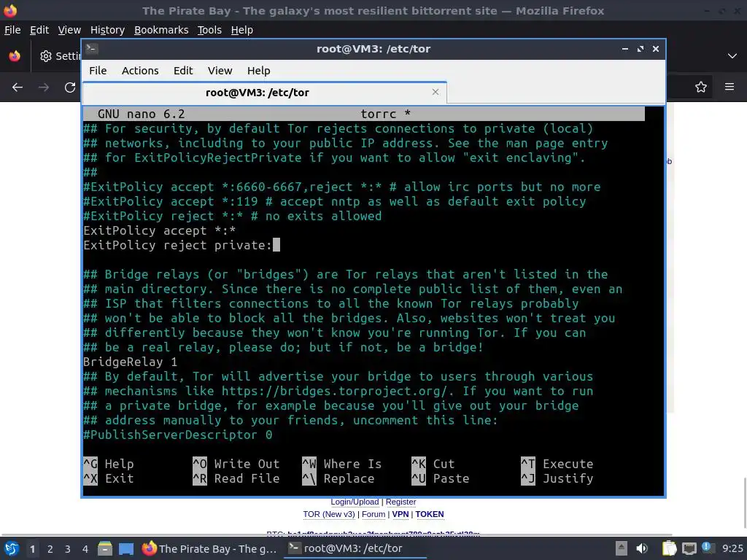Maximize the terminal window
This screenshot has height=560, width=747.
pyautogui.click(x=640, y=49)
